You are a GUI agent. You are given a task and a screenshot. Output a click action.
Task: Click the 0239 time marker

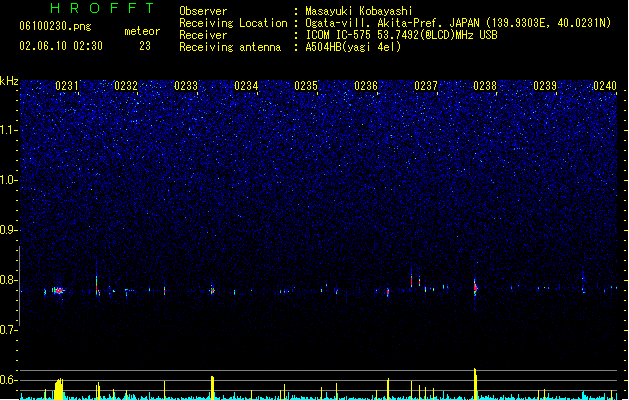coord(545,86)
